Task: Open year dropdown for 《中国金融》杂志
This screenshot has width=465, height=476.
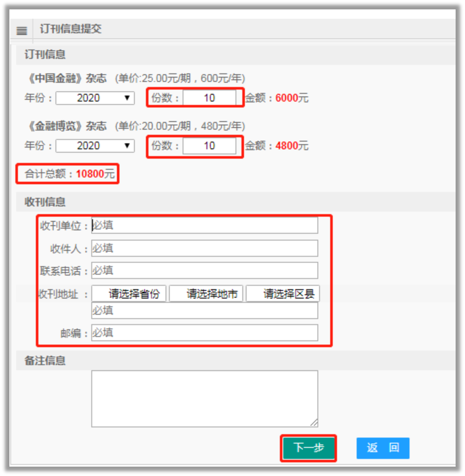Action: coord(95,98)
